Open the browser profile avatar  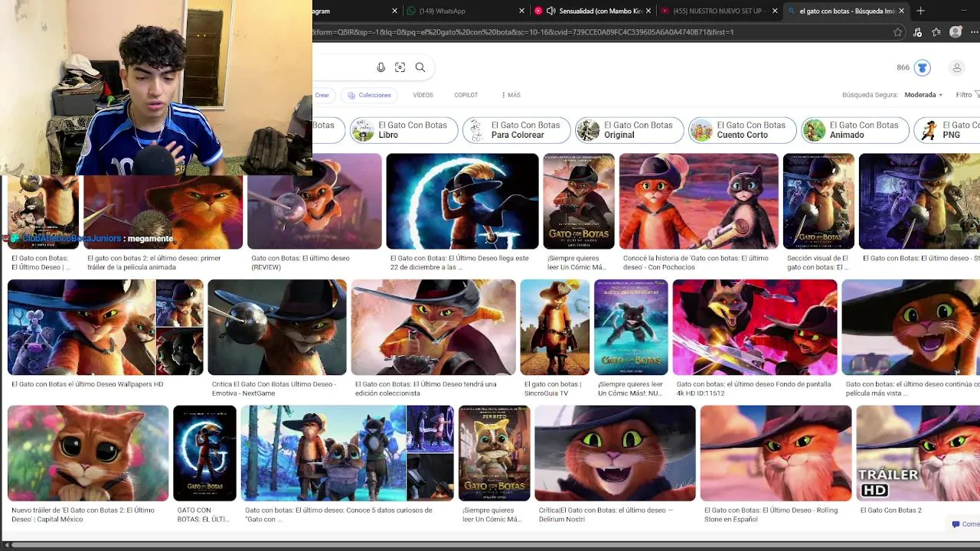pos(955,32)
